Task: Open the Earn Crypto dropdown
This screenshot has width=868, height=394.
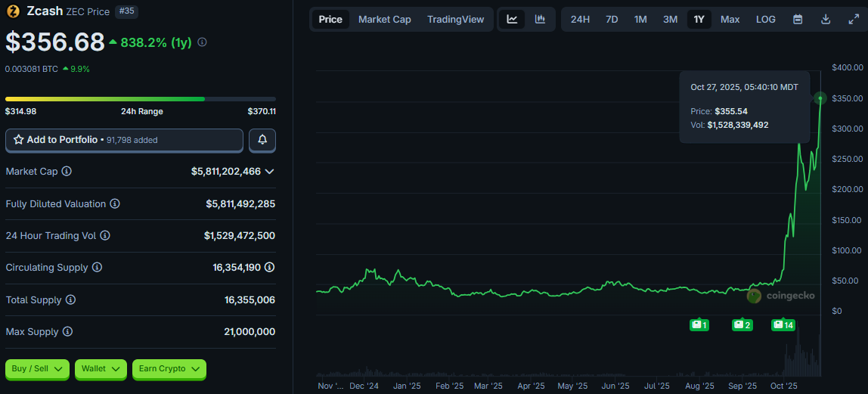Action: click(169, 369)
